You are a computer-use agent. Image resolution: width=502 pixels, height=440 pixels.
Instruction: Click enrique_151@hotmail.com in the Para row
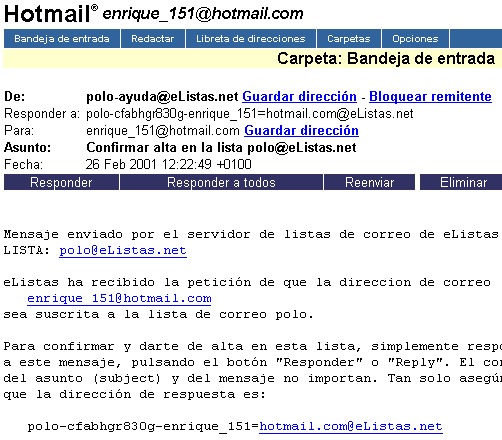point(163,131)
